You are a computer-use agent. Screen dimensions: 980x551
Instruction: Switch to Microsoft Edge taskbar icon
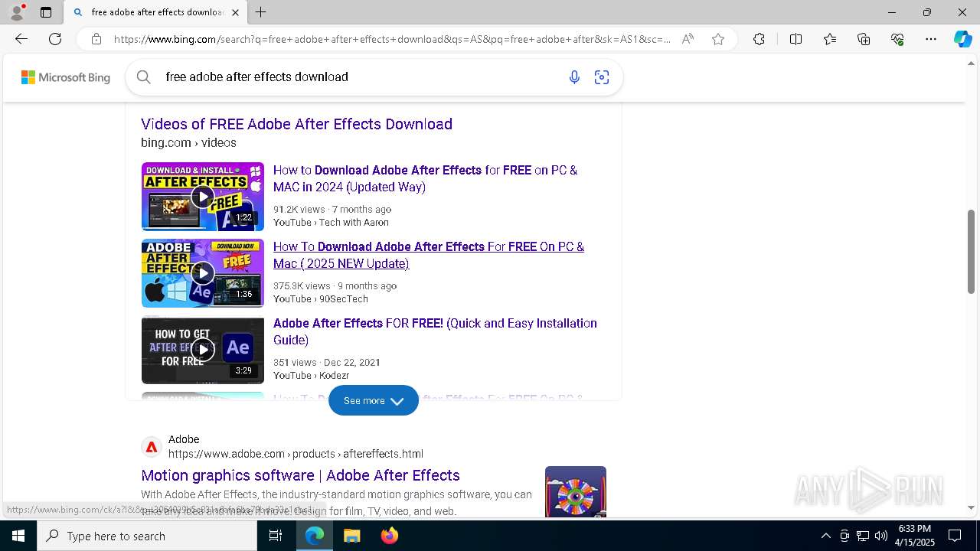click(x=315, y=536)
